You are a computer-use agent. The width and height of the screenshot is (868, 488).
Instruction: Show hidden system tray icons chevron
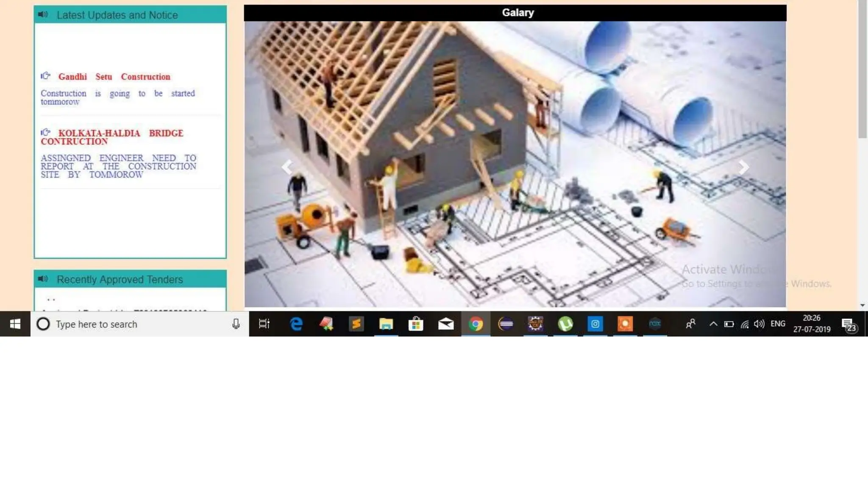713,324
